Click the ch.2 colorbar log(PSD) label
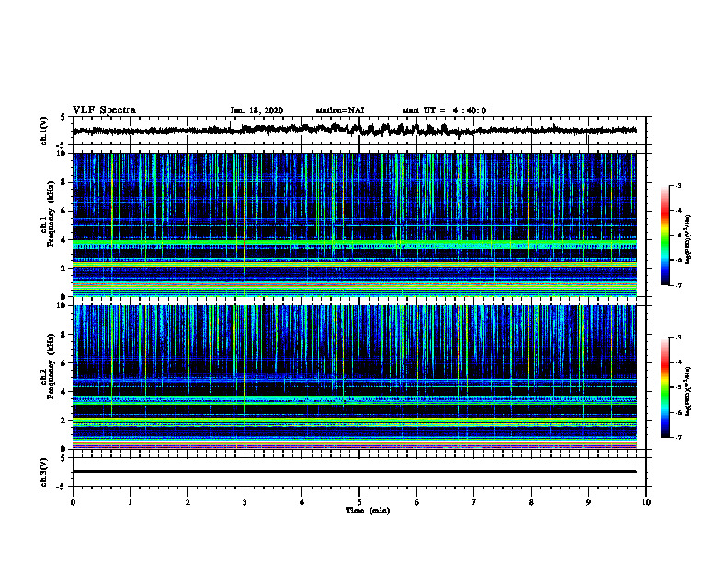Screen dimensions: 728x563 tap(688, 390)
